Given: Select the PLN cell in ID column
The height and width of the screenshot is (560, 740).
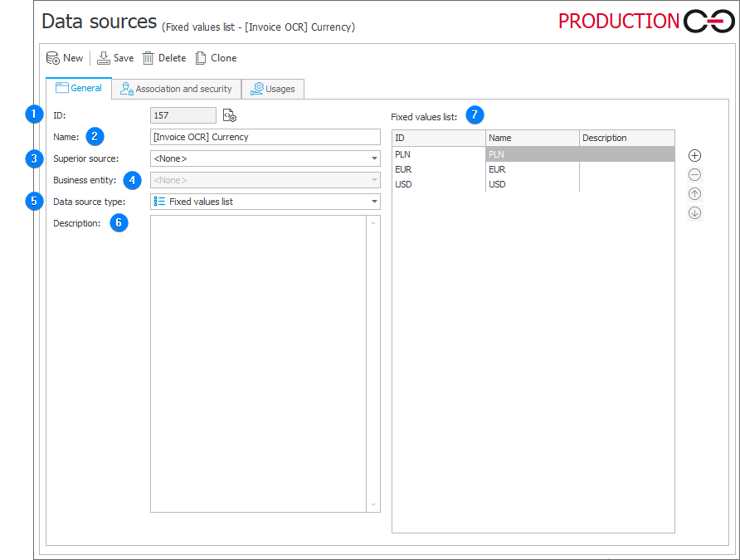Looking at the screenshot, I should coord(438,154).
